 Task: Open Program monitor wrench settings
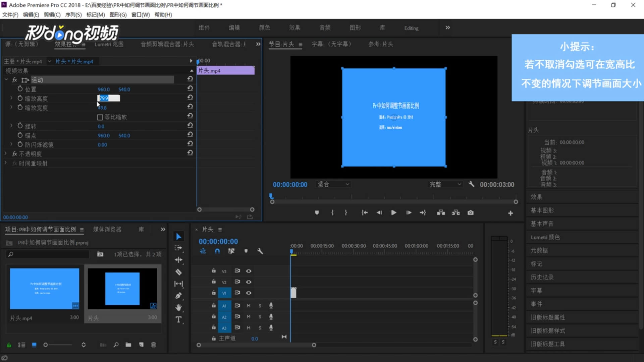coord(471,184)
